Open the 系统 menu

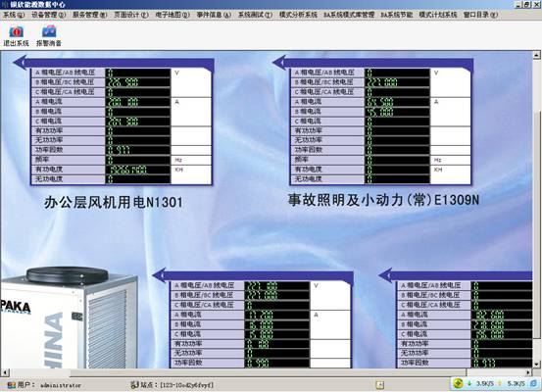pyautogui.click(x=14, y=15)
